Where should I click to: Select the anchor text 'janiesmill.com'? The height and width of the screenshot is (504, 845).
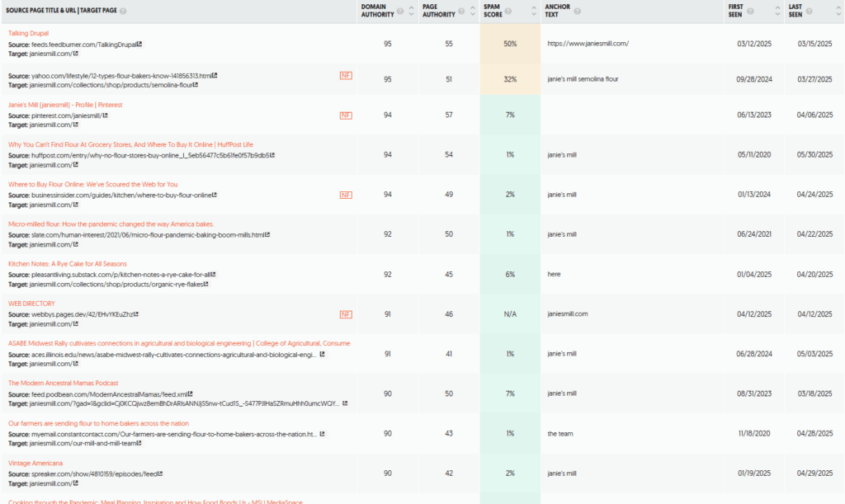pyautogui.click(x=568, y=314)
